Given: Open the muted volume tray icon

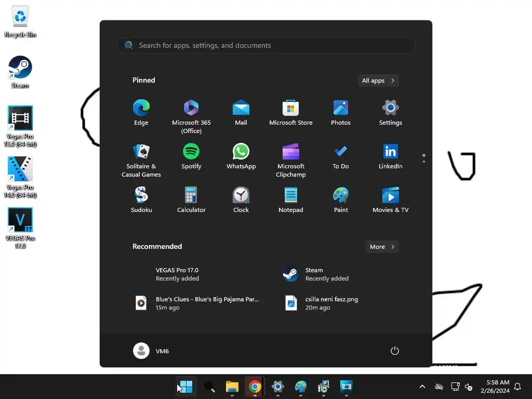Looking at the screenshot, I should point(469,387).
